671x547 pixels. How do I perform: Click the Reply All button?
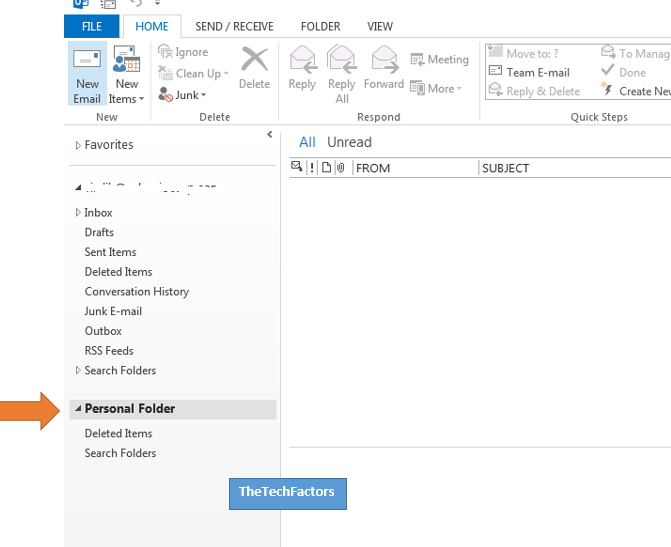341,74
